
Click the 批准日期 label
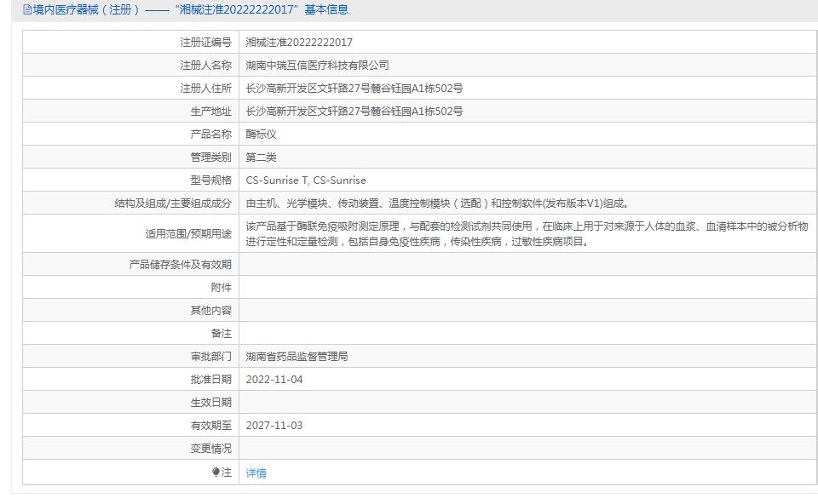210,379
